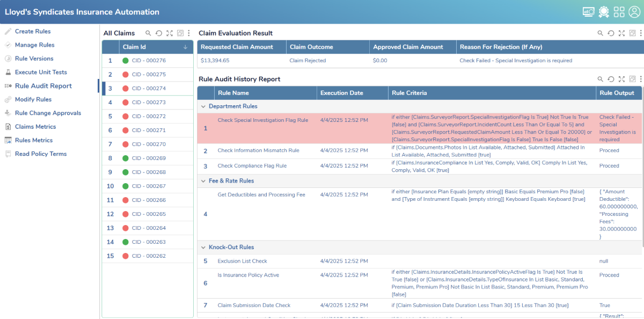This screenshot has width=644, height=319.
Task: Open Rule Change Approvals sidebar item
Action: click(48, 113)
